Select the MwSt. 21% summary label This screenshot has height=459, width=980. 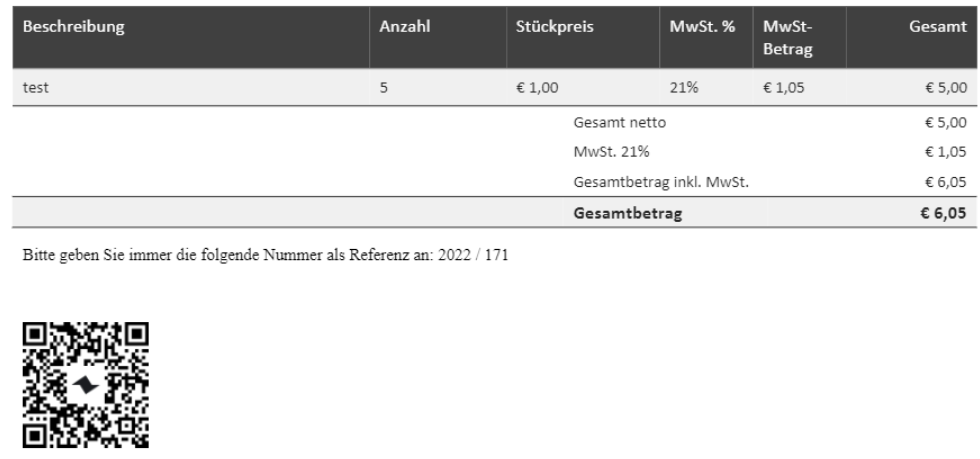tap(611, 151)
